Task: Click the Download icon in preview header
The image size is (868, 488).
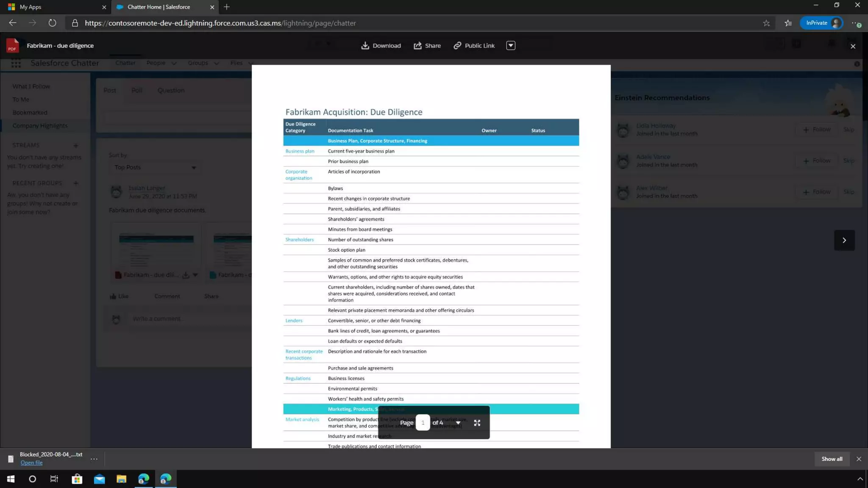Action: [365, 45]
